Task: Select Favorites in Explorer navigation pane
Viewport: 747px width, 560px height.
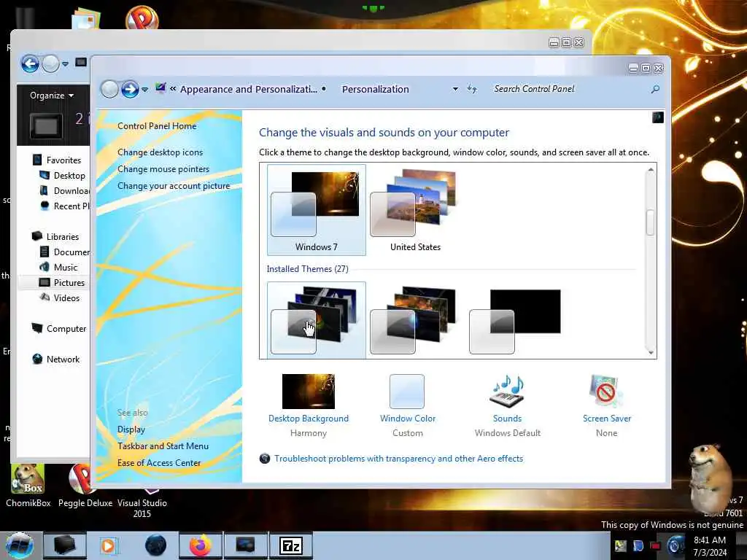Action: click(63, 160)
